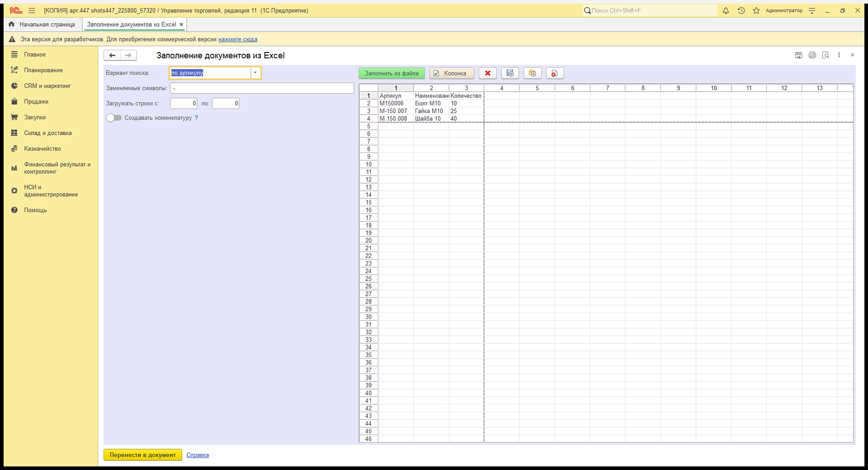Image resolution: width=868 pixels, height=470 pixels.
Task: Go forward with the right arrow button
Action: pyautogui.click(x=128, y=55)
